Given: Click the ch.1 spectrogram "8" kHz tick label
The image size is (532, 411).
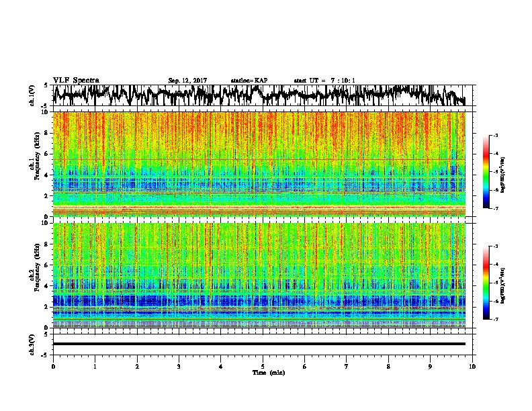Looking at the screenshot, I should pos(47,133).
